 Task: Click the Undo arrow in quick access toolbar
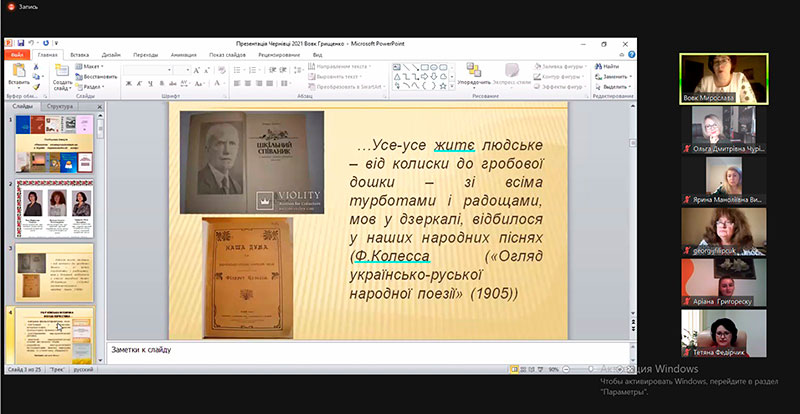tap(31, 43)
